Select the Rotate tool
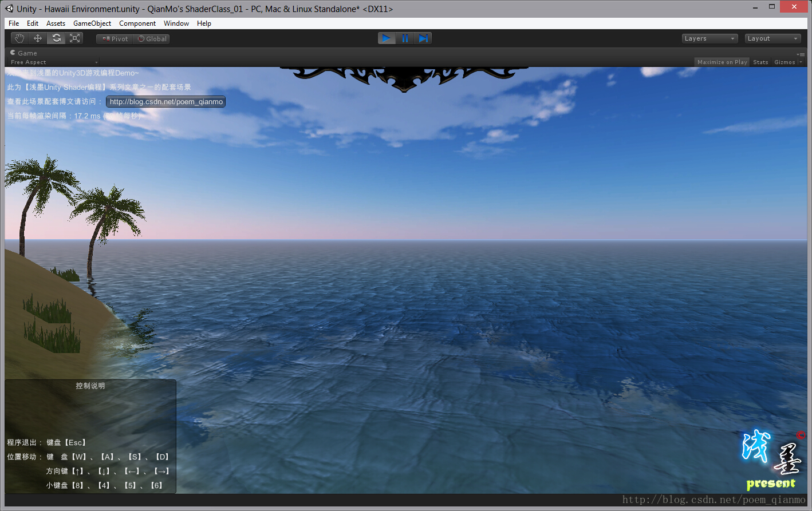The image size is (812, 511). click(56, 38)
